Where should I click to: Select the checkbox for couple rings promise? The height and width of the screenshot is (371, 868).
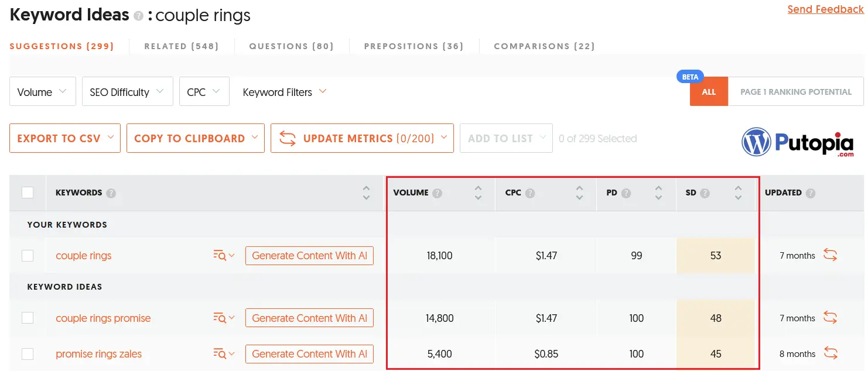tap(28, 318)
